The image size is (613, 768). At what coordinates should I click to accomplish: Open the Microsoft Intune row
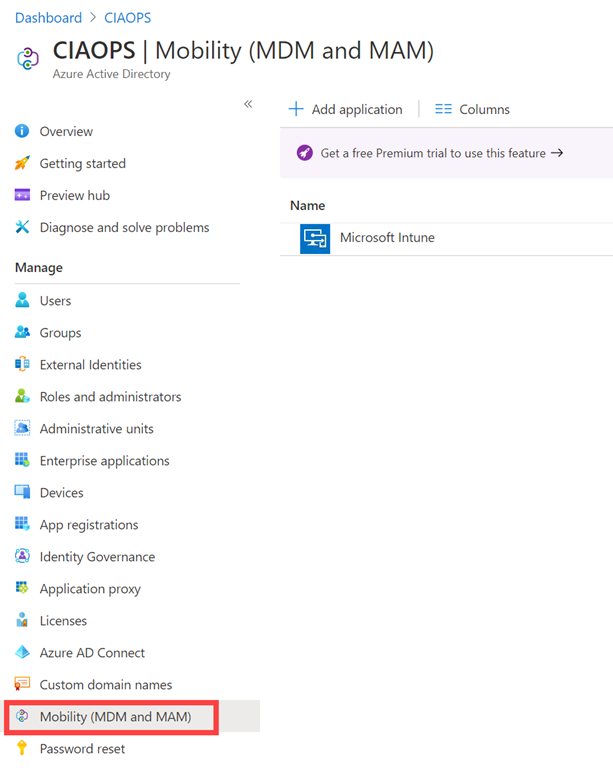387,238
